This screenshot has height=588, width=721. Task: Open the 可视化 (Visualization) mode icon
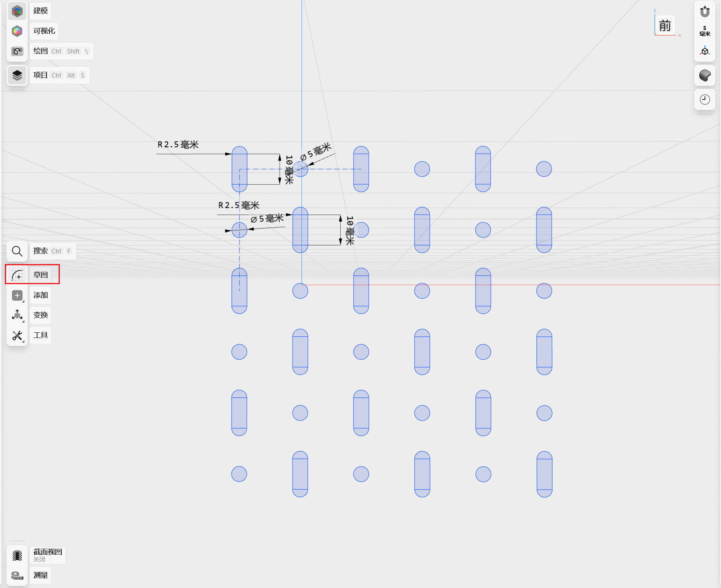tap(17, 31)
